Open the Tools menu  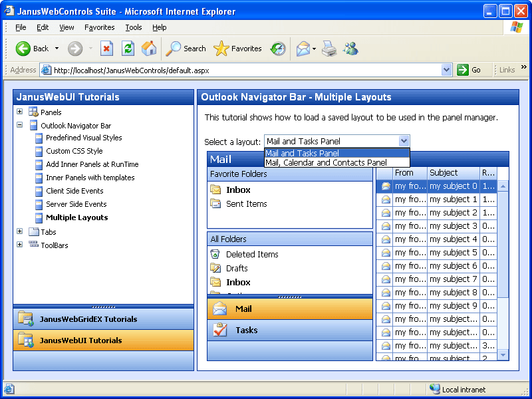pyautogui.click(x=134, y=27)
